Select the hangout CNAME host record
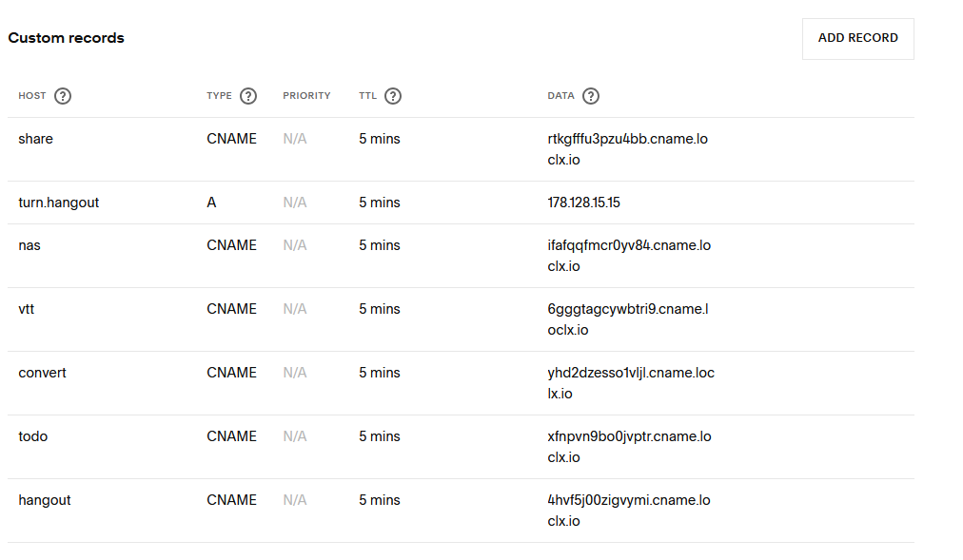Viewport: 963px width, 560px height. click(45, 500)
